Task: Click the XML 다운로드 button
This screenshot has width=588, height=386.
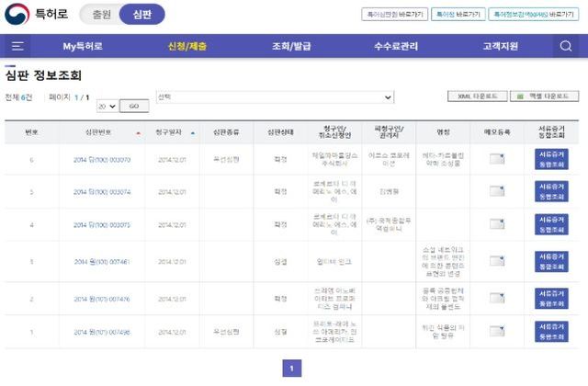Action: click(x=476, y=96)
